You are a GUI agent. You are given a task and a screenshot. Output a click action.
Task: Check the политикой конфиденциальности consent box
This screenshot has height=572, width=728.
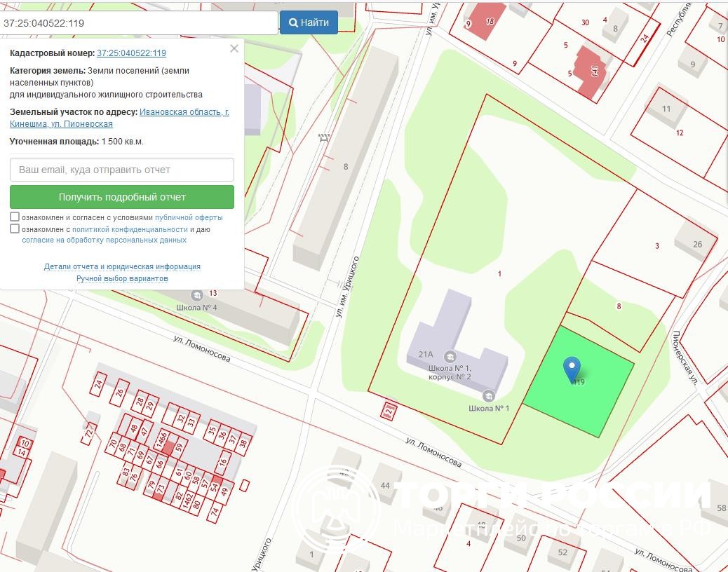click(15, 229)
